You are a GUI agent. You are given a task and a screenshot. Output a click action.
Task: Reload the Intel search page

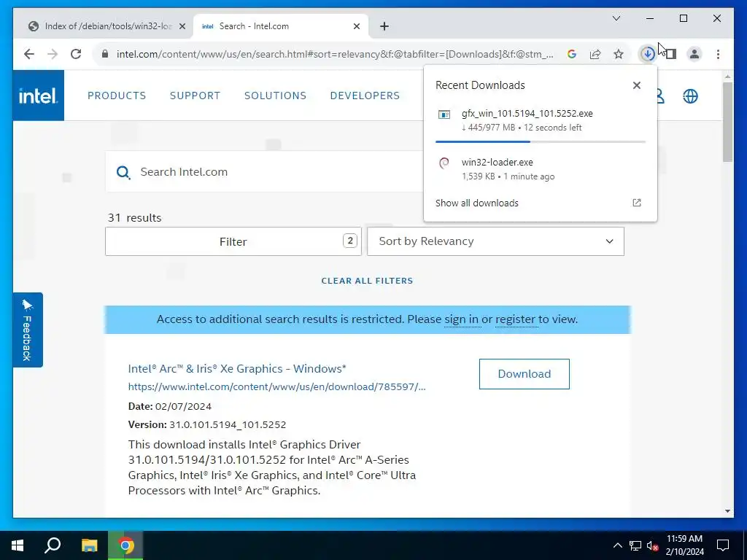(76, 54)
